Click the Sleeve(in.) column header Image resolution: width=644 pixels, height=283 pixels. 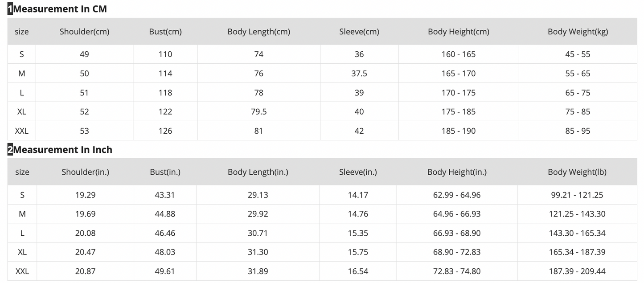pyautogui.click(x=358, y=172)
